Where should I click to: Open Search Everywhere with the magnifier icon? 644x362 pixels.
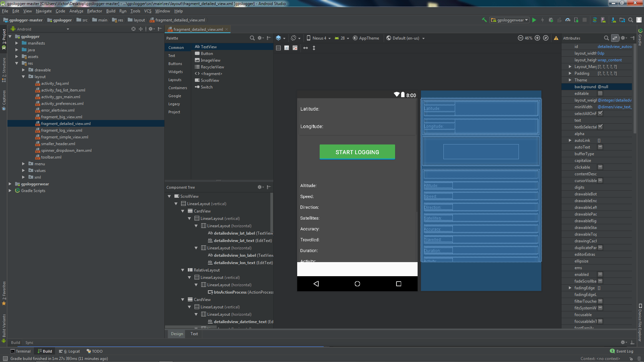(630, 20)
